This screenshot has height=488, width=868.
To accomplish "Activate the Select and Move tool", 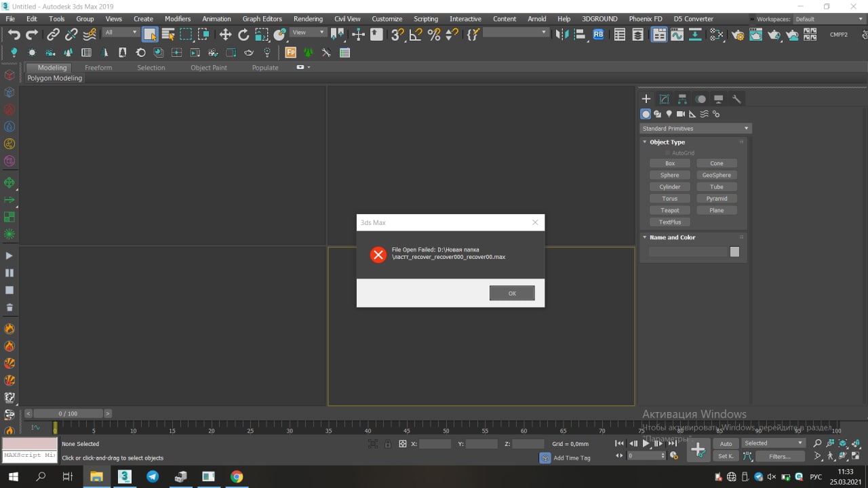I will [226, 34].
